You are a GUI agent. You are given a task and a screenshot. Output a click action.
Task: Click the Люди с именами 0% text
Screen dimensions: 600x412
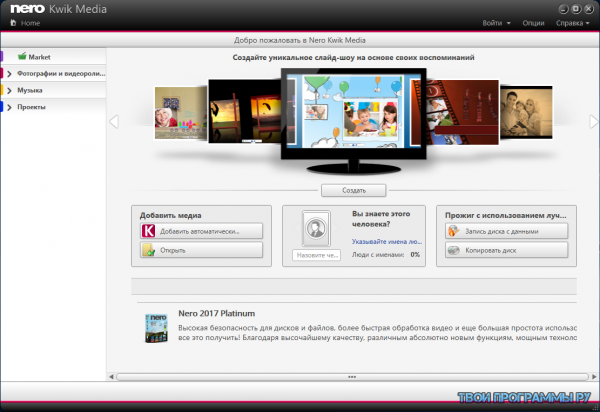pyautogui.click(x=386, y=254)
